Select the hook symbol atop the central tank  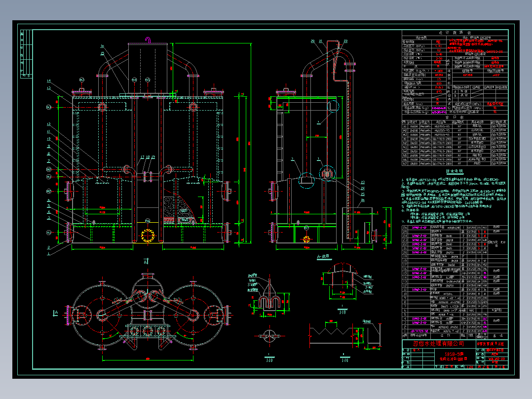(148, 40)
